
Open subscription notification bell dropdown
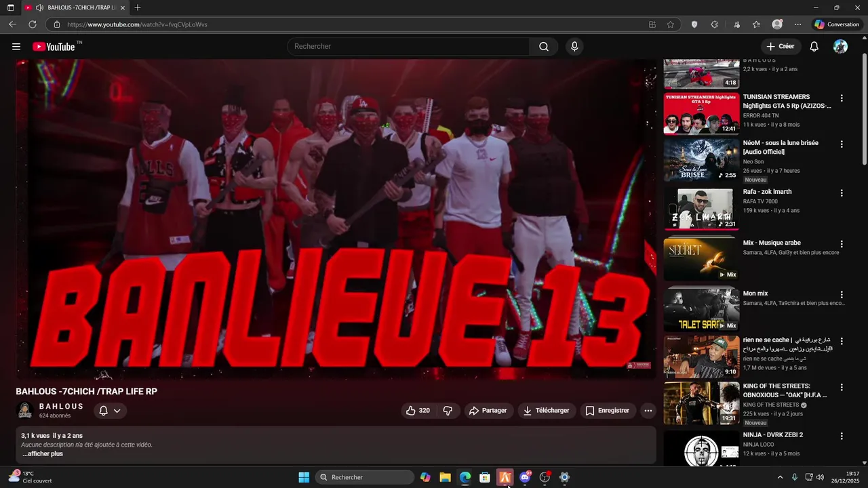[110, 411]
